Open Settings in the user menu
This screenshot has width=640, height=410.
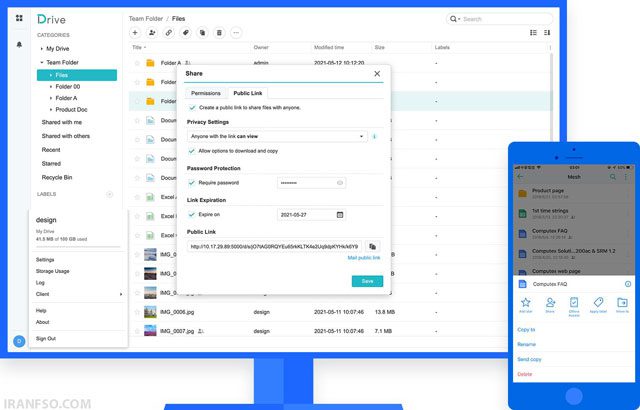coord(45,260)
